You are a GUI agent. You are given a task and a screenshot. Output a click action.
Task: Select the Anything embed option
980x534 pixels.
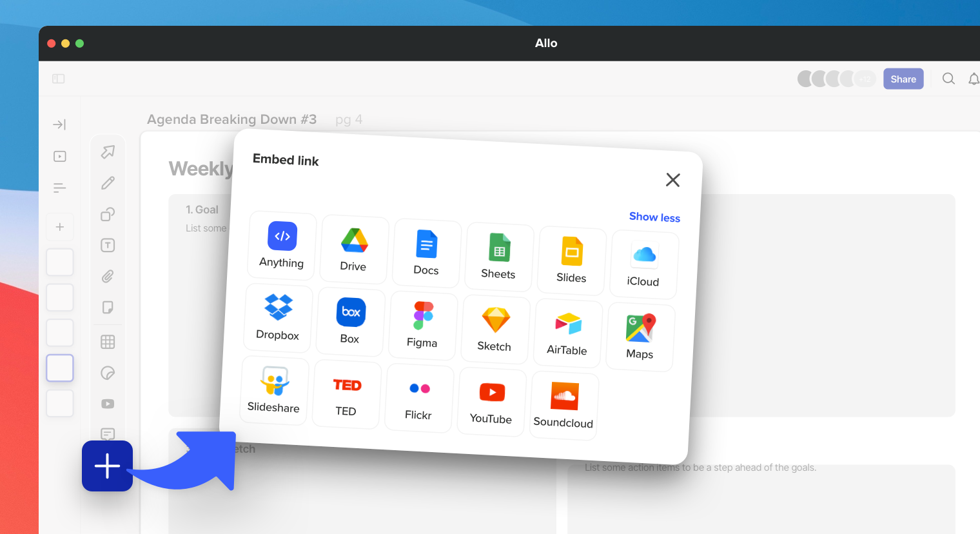(x=282, y=245)
